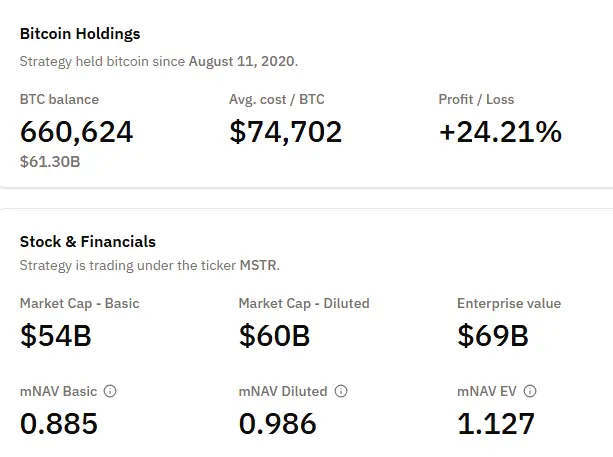
Task: Click the MSTR ticker symbol
Action: [x=258, y=266]
